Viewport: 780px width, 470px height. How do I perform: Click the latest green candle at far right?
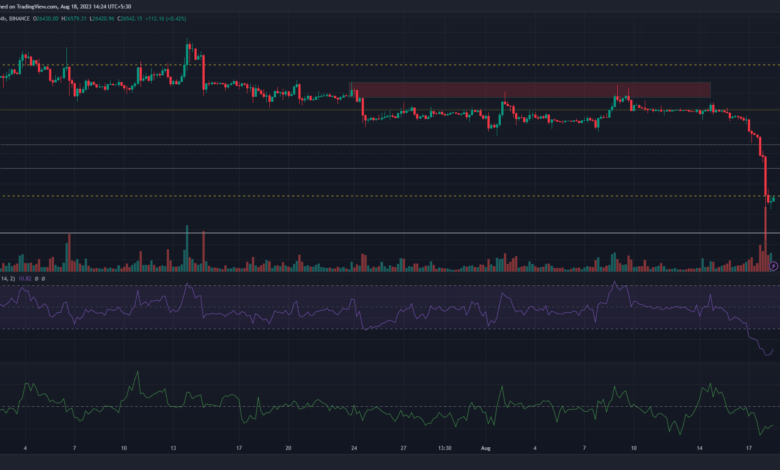(773, 199)
